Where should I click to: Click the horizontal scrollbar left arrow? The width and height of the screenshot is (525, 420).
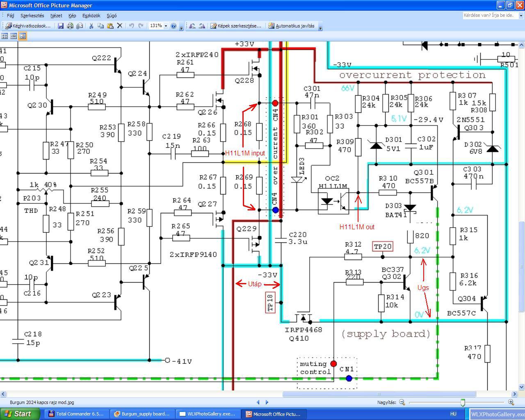(3, 394)
